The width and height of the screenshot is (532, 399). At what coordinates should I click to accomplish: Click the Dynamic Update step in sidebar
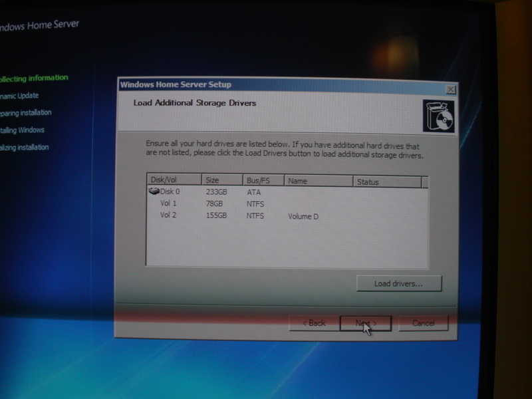[x=19, y=96]
